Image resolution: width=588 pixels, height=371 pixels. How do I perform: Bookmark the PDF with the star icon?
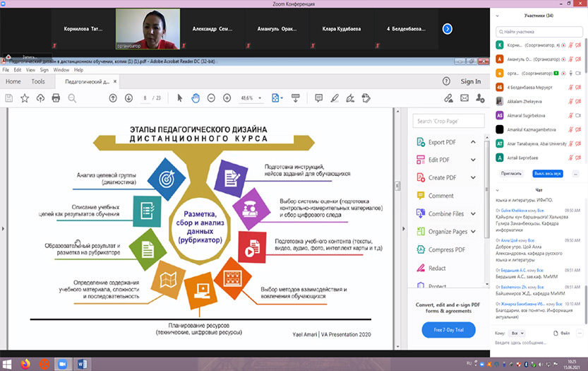point(25,98)
